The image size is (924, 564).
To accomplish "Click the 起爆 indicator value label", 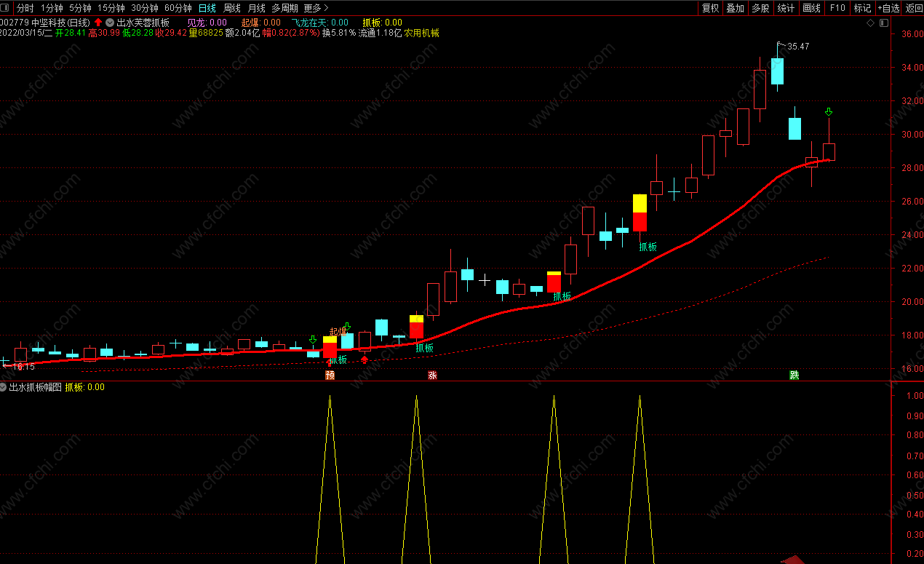I will click(x=261, y=23).
